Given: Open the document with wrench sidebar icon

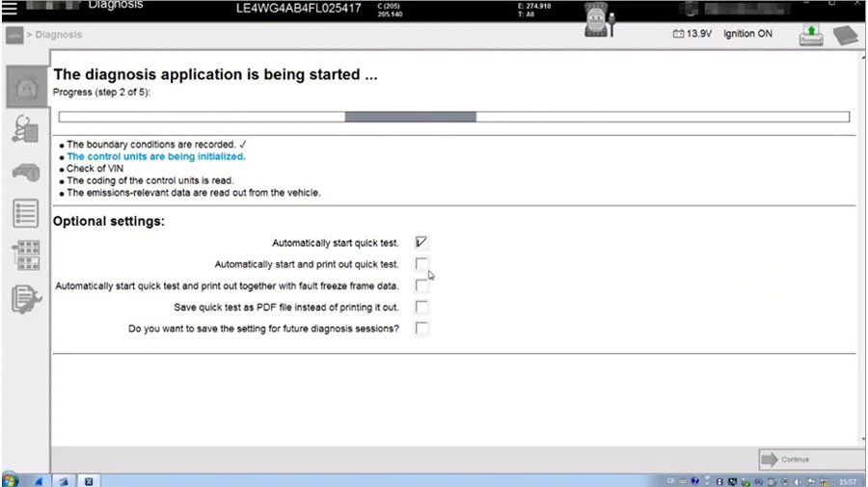Looking at the screenshot, I should tap(26, 299).
